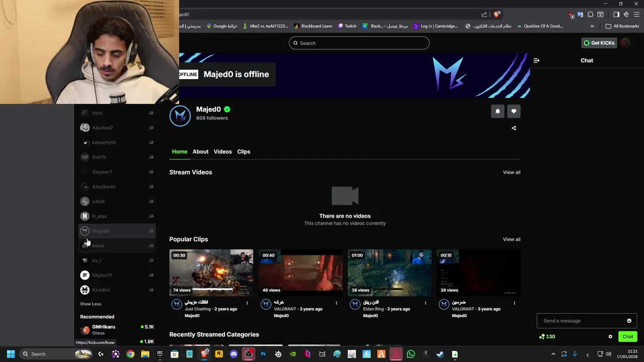Play the 00:30 clip with 74 views

(x=211, y=273)
